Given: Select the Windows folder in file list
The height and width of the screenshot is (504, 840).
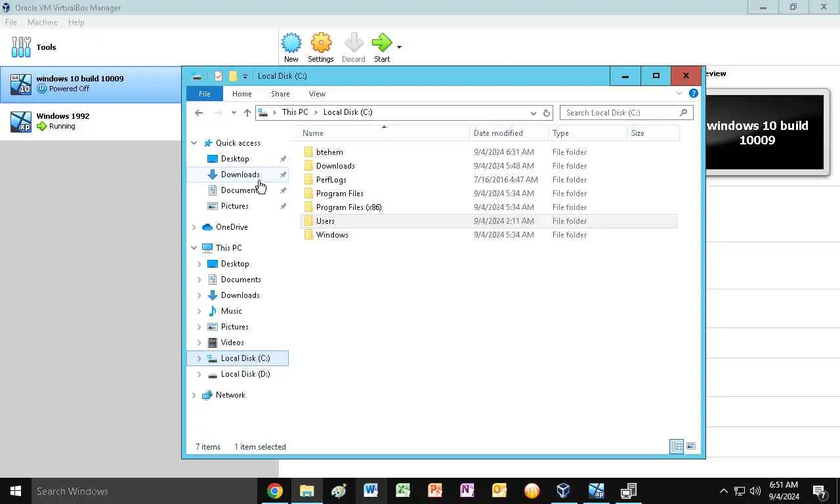Looking at the screenshot, I should coord(332,235).
